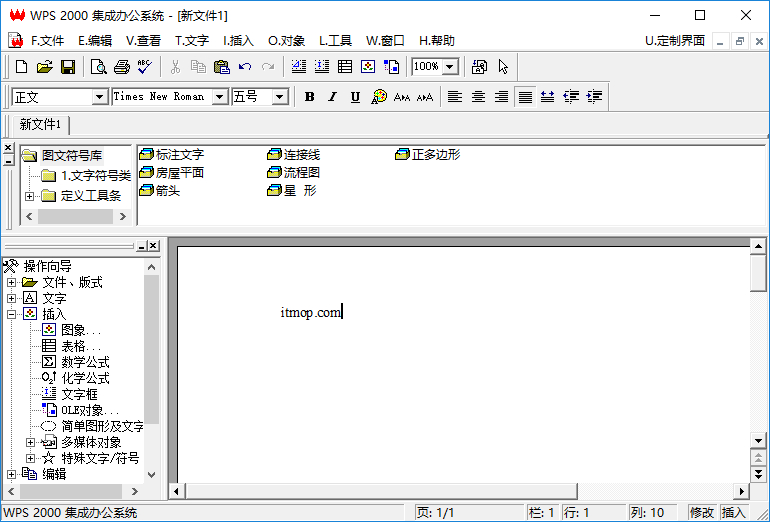Expand the 文件、版式 tree node
This screenshot has height=522, width=770.
(x=11, y=282)
